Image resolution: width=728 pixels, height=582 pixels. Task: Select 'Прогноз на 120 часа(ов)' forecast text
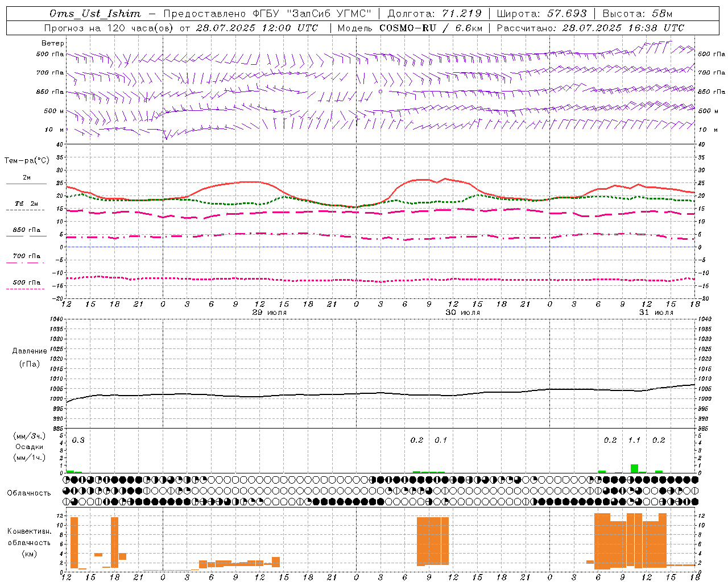click(x=110, y=28)
